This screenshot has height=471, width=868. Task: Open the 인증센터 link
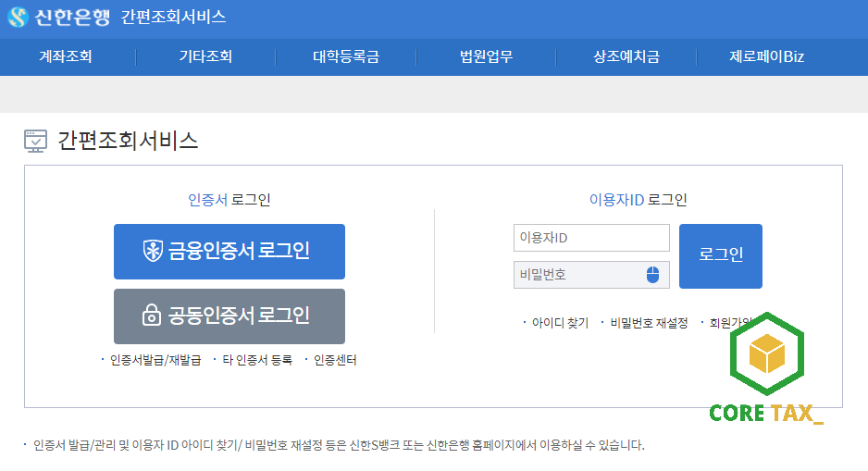pyautogui.click(x=335, y=360)
